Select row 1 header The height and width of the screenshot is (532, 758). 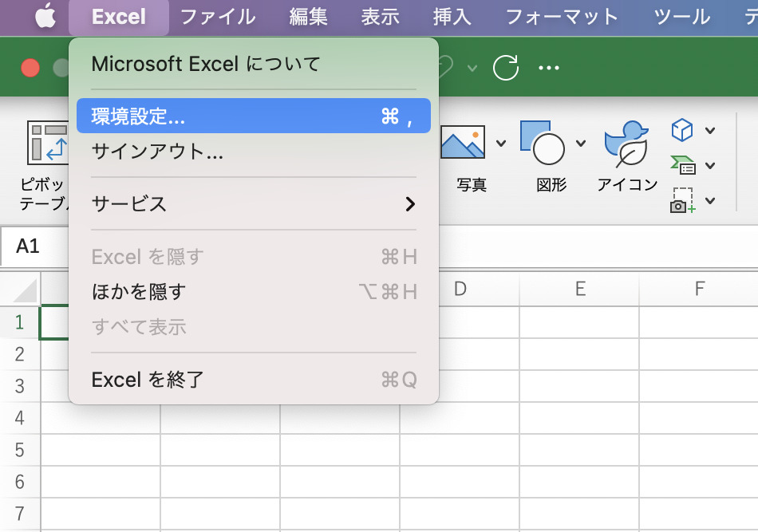[x=20, y=322]
